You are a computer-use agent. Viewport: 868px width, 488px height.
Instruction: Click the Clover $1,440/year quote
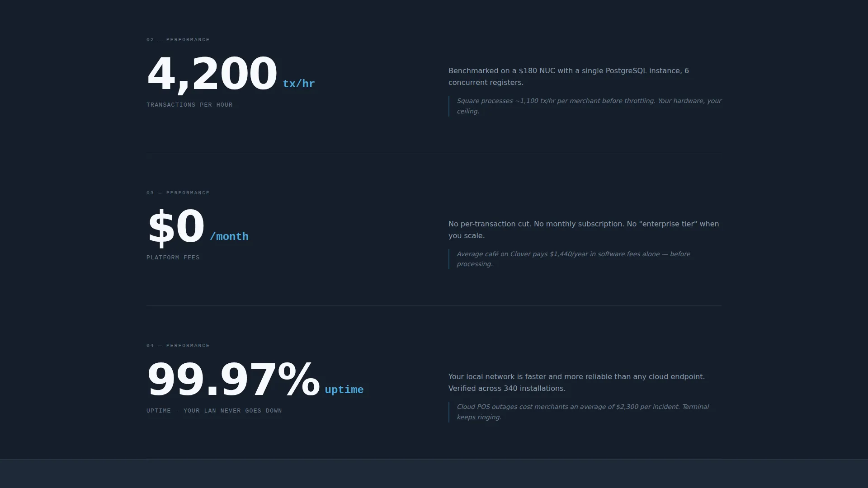pos(574,259)
